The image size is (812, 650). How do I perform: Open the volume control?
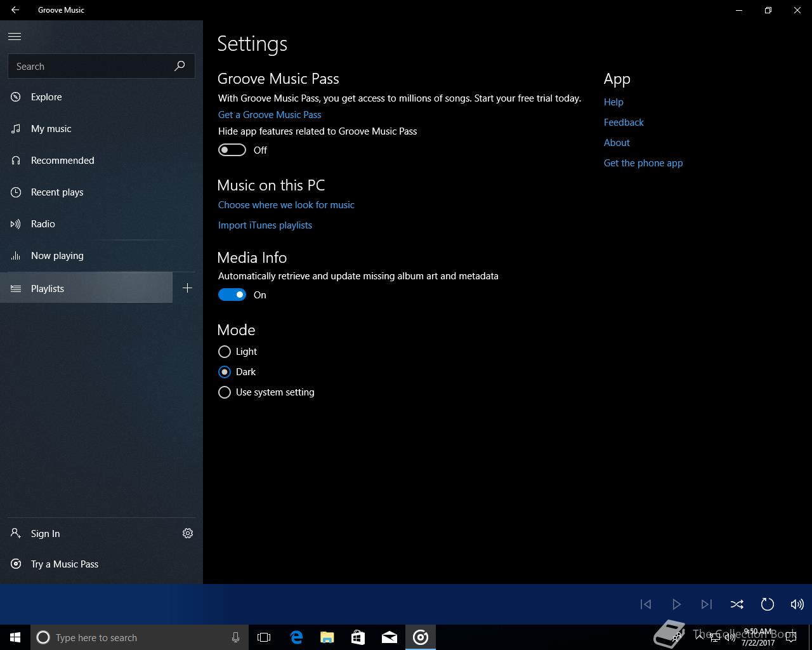tap(797, 604)
